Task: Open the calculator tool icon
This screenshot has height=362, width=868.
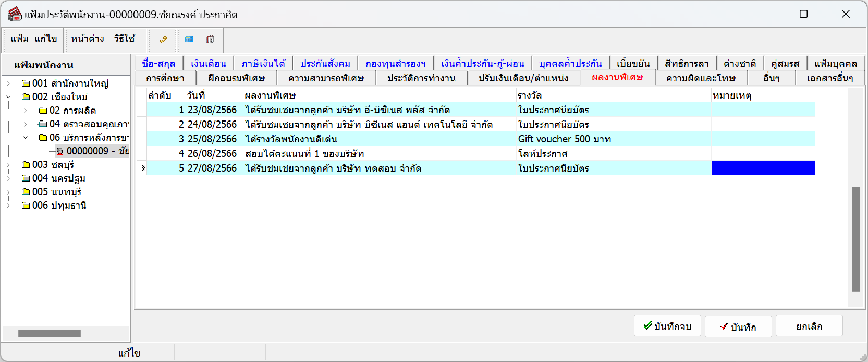Action: click(189, 39)
